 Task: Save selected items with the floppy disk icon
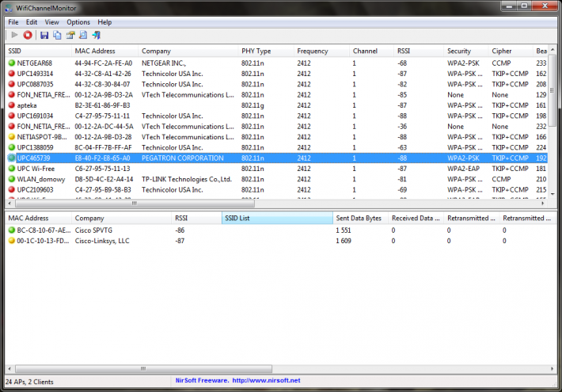(x=44, y=35)
